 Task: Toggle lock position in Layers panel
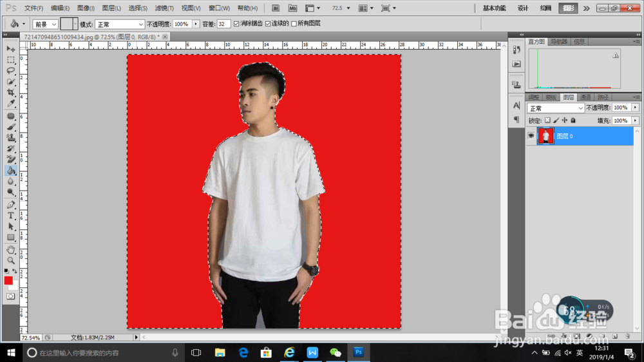565,120
